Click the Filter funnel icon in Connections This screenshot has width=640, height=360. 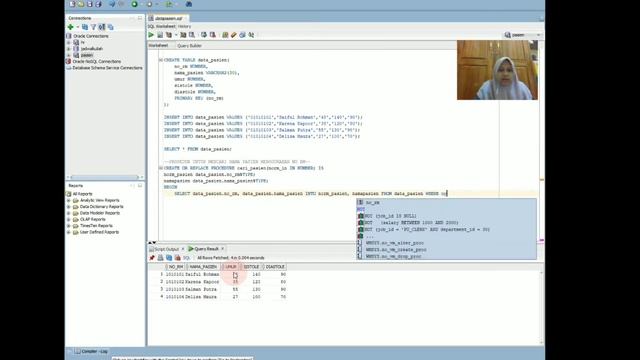(x=93, y=27)
